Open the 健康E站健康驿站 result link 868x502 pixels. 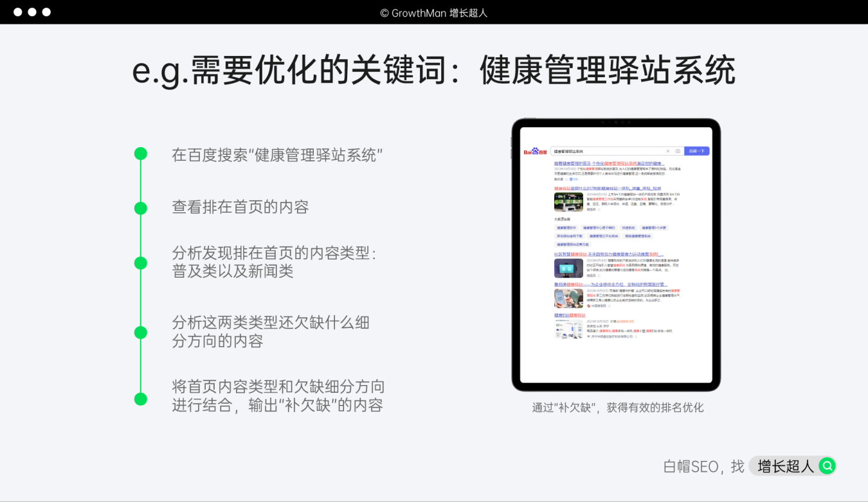(x=570, y=316)
